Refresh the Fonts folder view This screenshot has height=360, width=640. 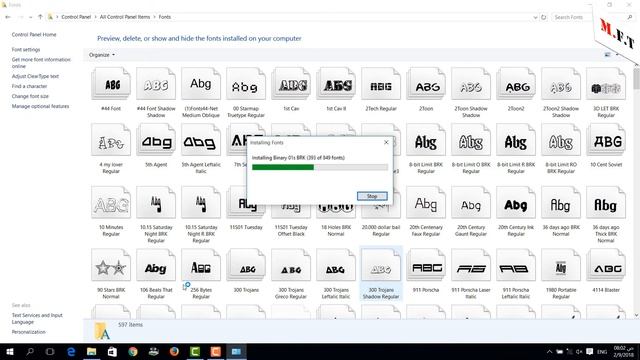tap(543, 17)
